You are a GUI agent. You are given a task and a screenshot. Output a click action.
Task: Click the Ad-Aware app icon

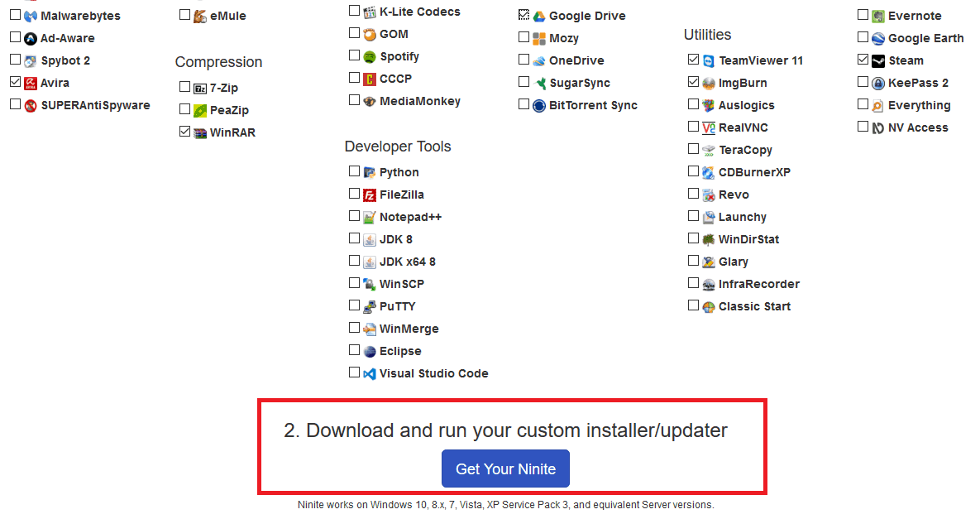(31, 39)
